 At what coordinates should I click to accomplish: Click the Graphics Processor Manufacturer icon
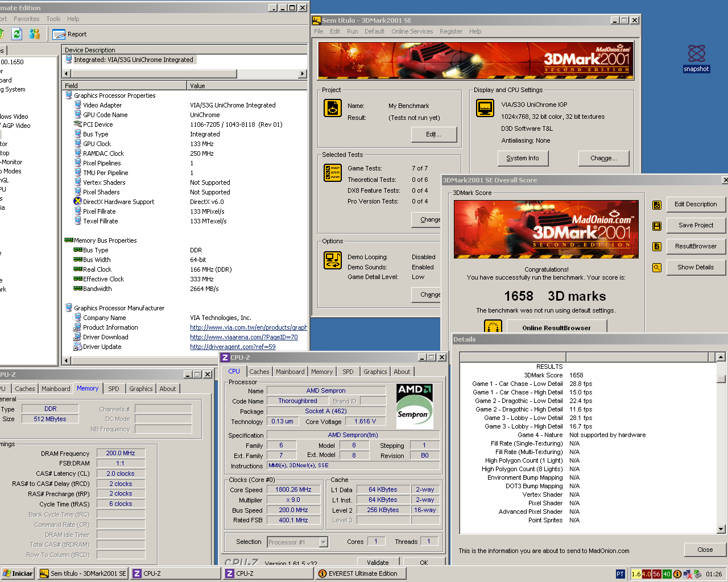69,307
